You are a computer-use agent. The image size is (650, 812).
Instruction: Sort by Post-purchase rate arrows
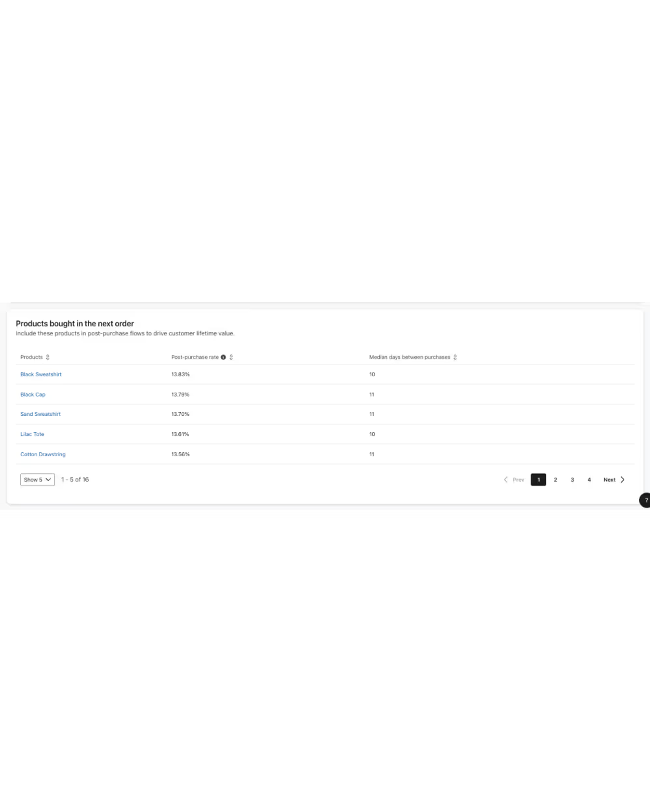(231, 357)
